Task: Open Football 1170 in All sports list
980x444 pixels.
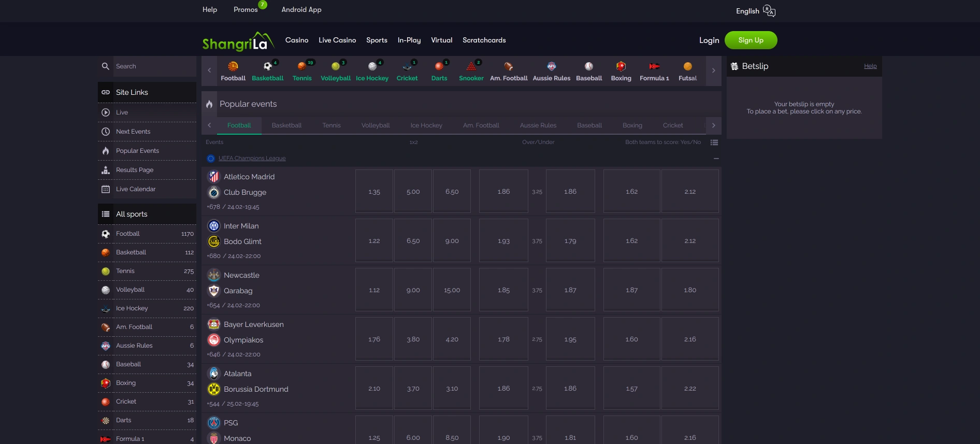Action: [147, 234]
